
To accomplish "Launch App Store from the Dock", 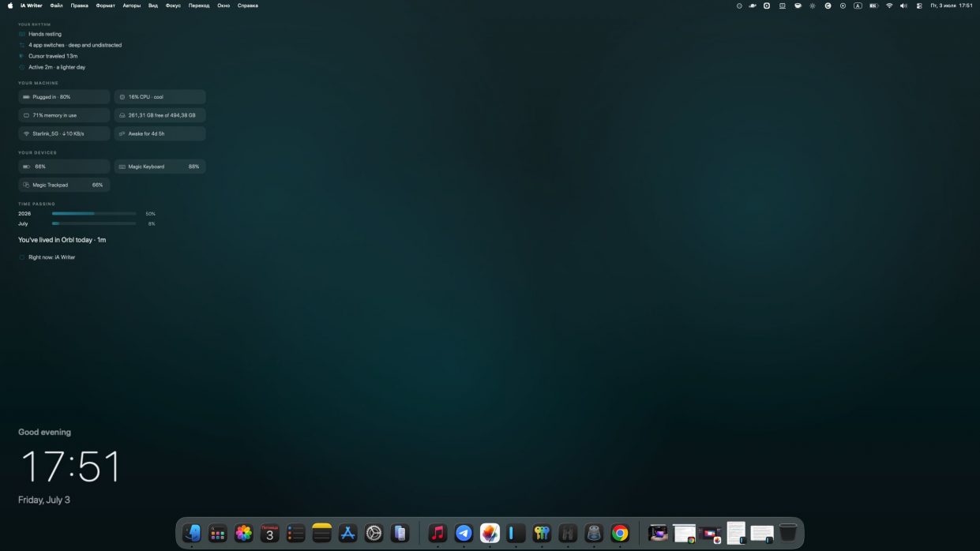I will tap(348, 534).
